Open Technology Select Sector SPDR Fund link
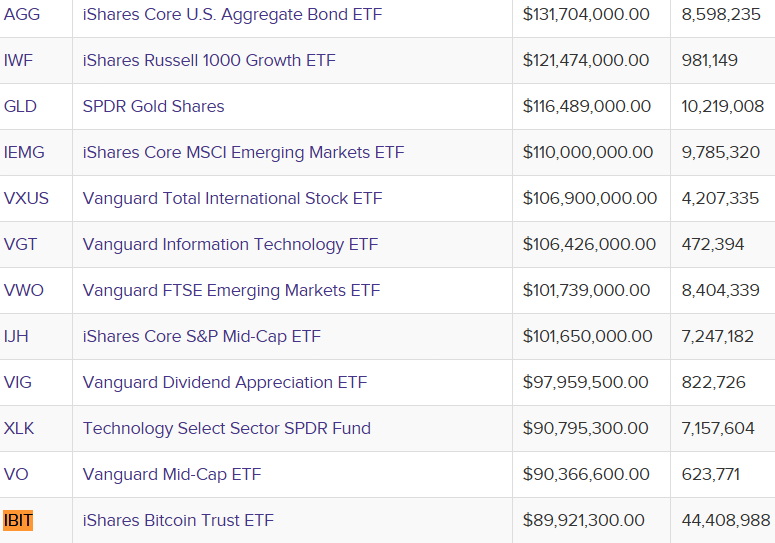This screenshot has height=543, width=775. coord(226,429)
